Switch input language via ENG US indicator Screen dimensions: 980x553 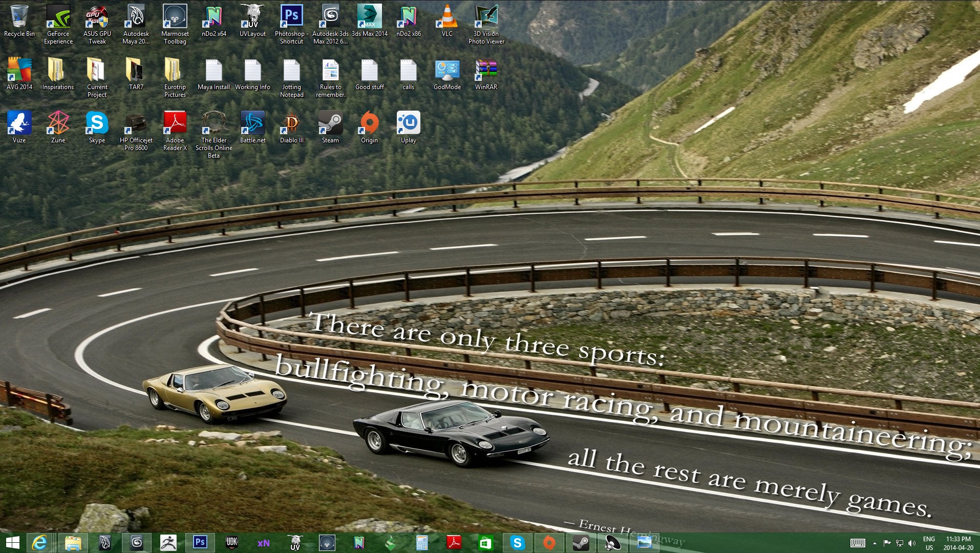pos(929,543)
